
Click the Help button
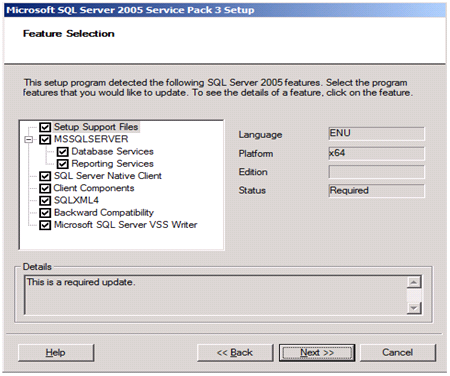pyautogui.click(x=56, y=353)
